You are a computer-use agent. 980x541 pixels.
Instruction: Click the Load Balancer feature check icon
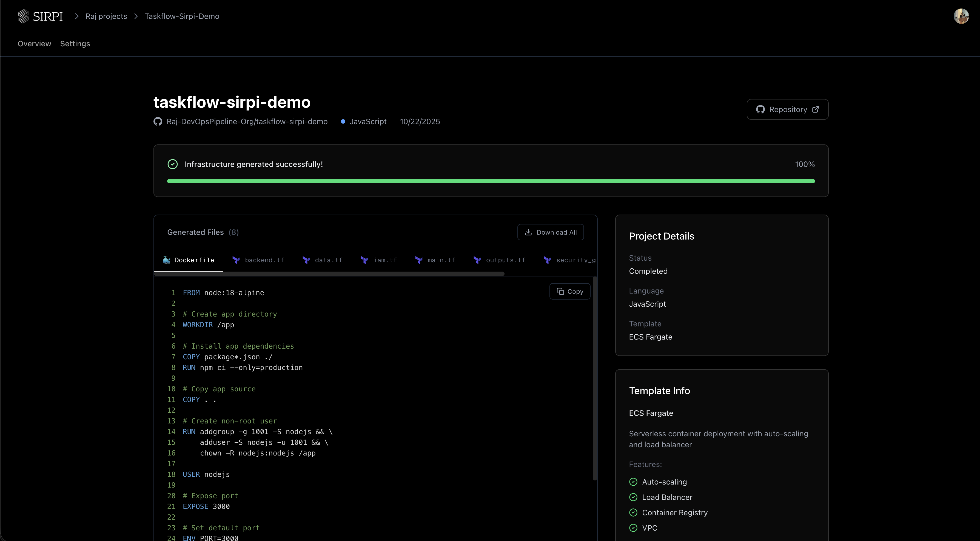[x=633, y=497]
